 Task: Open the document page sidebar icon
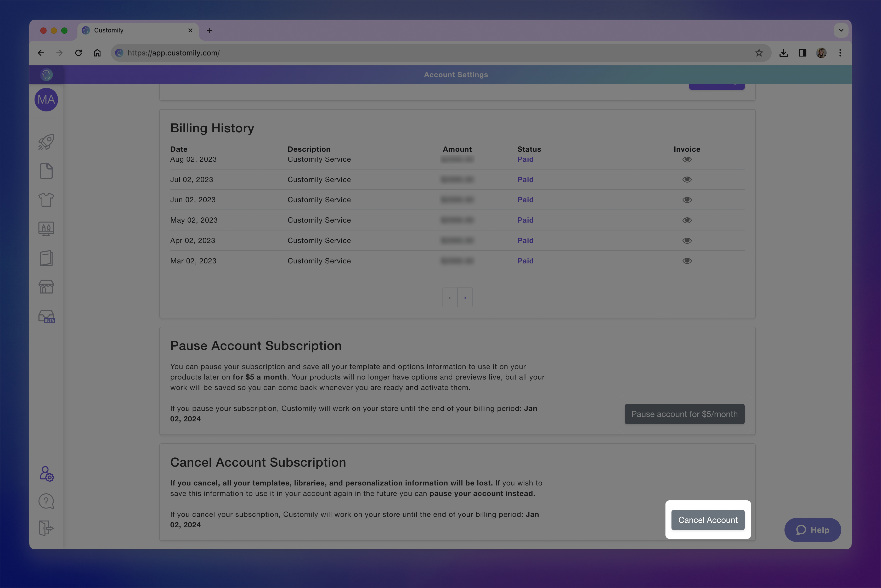coord(46,171)
